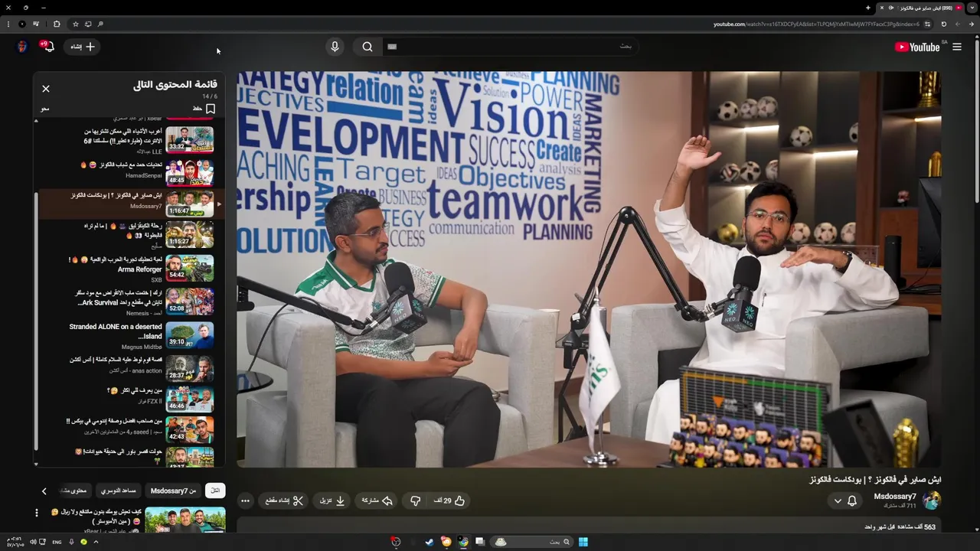Click the 'محو' clear queue button
The image size is (980, 551).
click(45, 109)
